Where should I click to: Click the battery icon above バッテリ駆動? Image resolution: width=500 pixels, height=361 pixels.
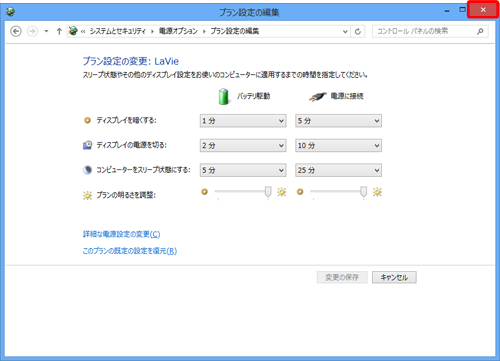tap(224, 96)
